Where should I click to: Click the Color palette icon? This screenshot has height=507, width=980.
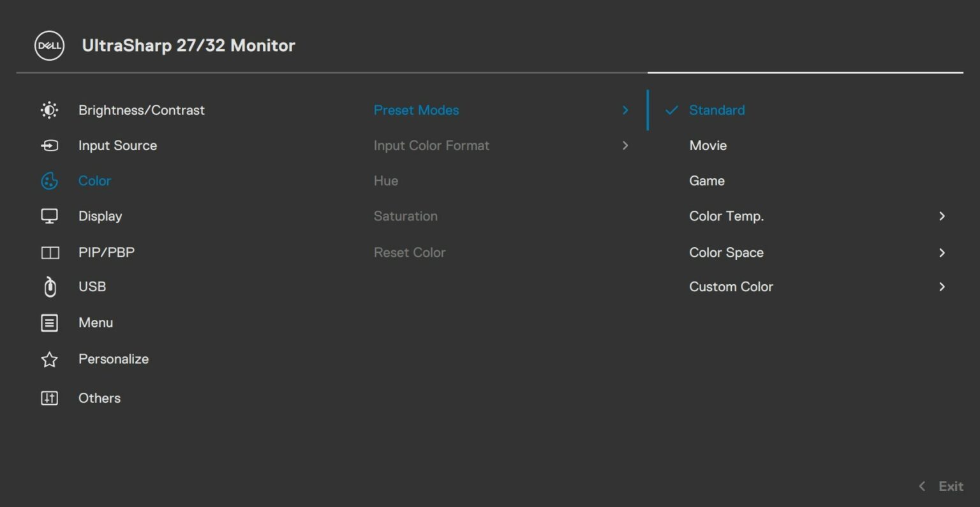pos(49,181)
